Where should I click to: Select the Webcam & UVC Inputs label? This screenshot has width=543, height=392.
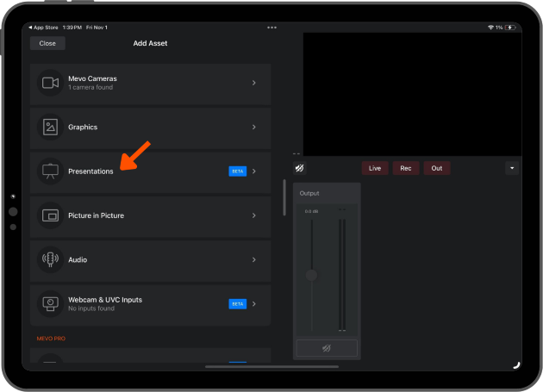[x=105, y=300]
